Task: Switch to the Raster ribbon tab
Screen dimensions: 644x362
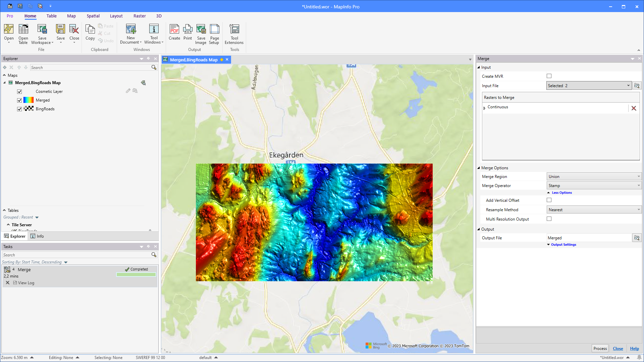Action: tap(139, 16)
